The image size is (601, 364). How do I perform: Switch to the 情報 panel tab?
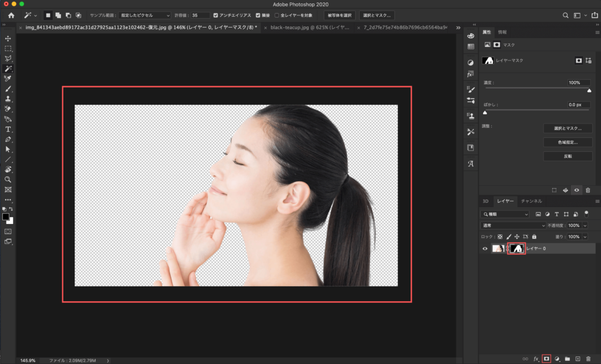pos(502,32)
